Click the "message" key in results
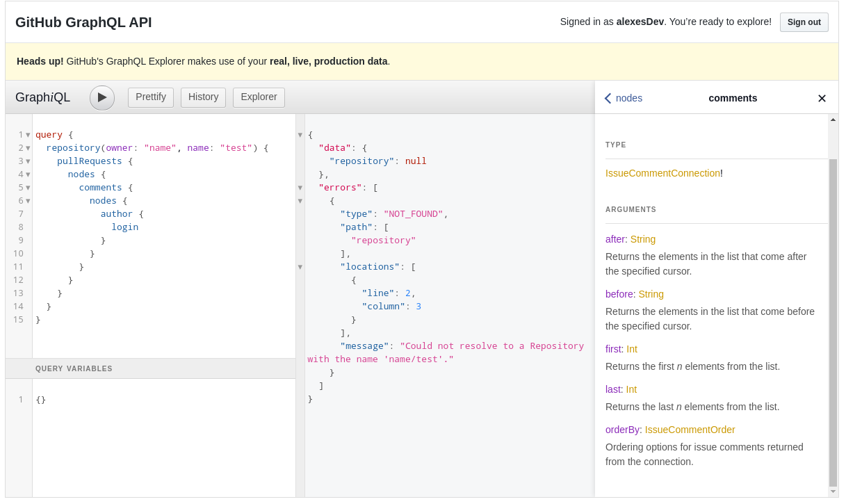846x504 pixels. coord(364,346)
